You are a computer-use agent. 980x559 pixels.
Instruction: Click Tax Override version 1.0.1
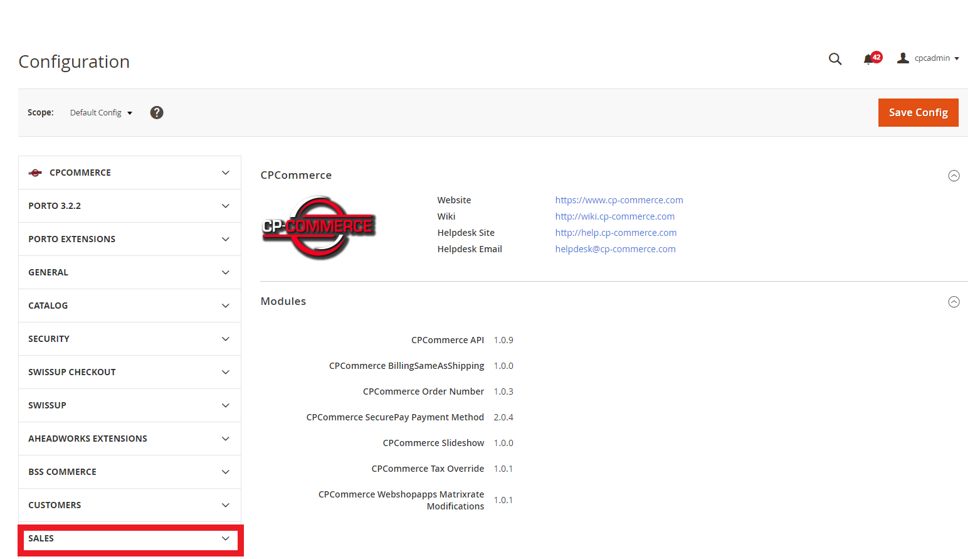click(x=503, y=469)
